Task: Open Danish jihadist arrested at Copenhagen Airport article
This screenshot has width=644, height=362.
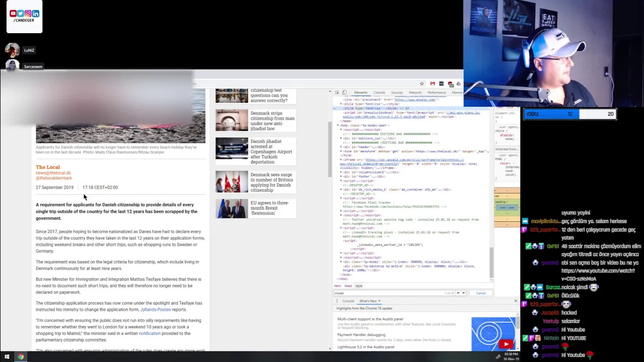Action: point(271,151)
